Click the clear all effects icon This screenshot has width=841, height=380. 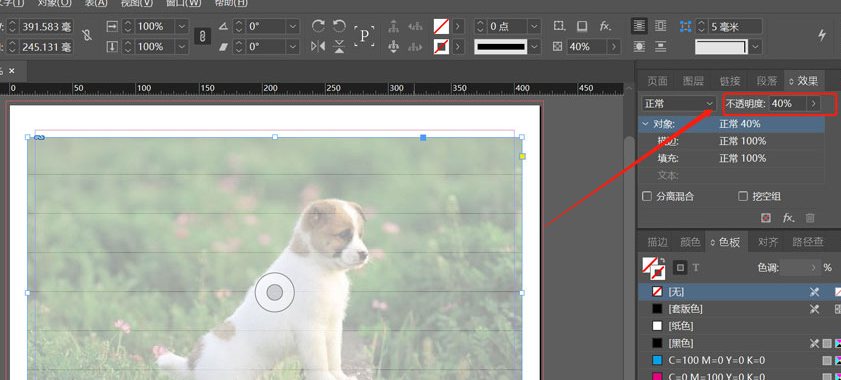[x=766, y=218]
